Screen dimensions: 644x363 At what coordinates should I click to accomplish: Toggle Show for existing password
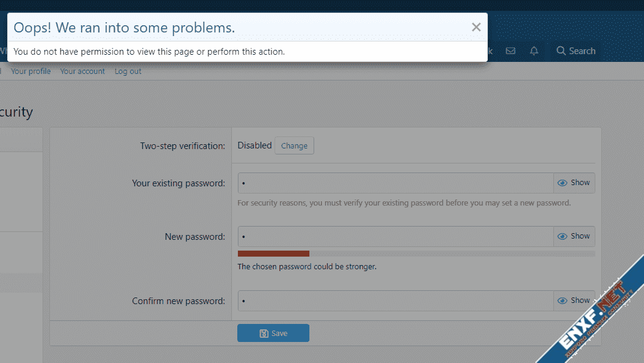pyautogui.click(x=574, y=183)
